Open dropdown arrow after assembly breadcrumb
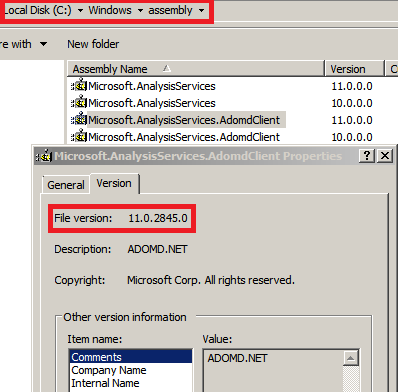 click(x=201, y=11)
